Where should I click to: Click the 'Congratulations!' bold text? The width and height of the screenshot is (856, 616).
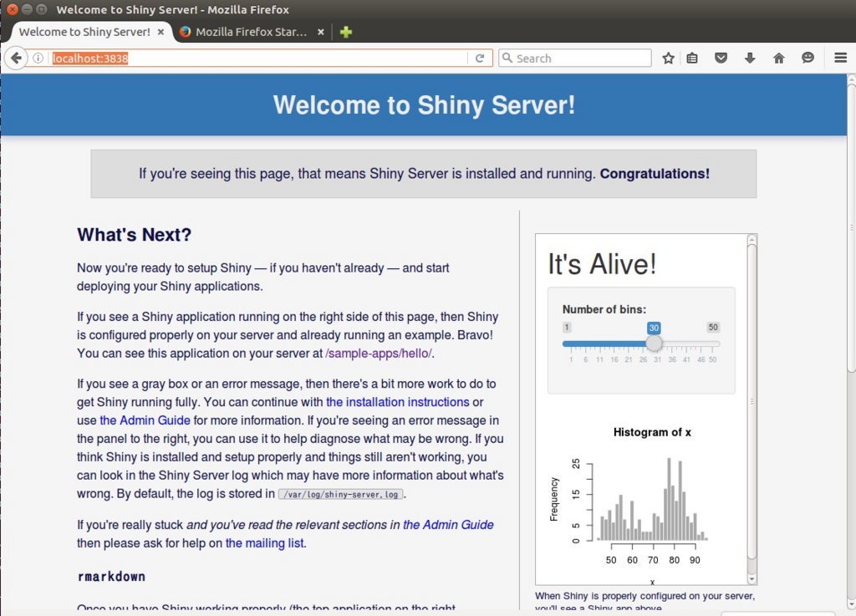click(x=655, y=174)
